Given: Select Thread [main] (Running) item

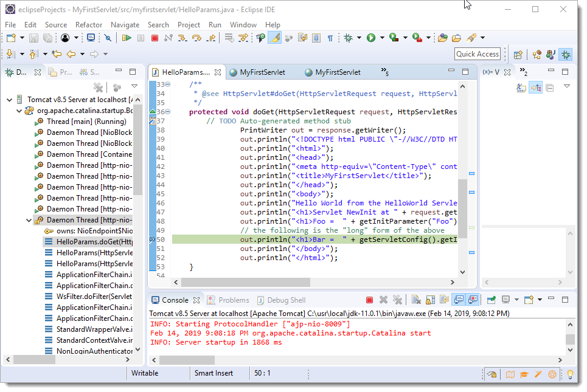Looking at the screenshot, I should pyautogui.click(x=82, y=122).
